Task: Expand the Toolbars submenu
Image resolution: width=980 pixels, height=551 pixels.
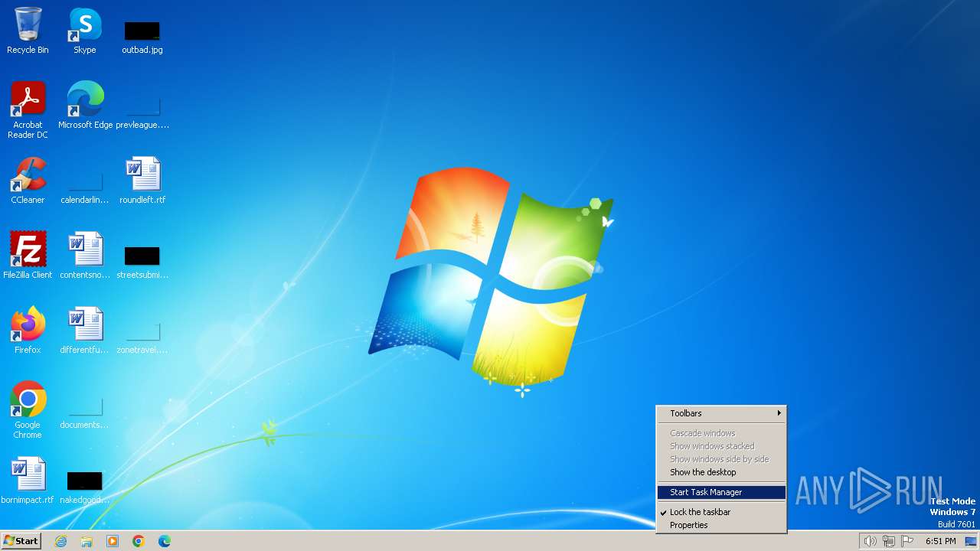Action: (721, 413)
